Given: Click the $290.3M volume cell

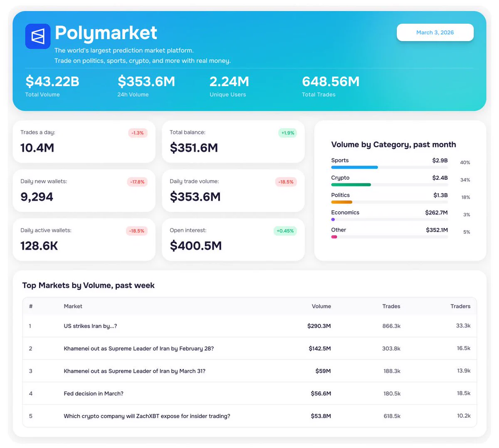Looking at the screenshot, I should pos(319,326).
